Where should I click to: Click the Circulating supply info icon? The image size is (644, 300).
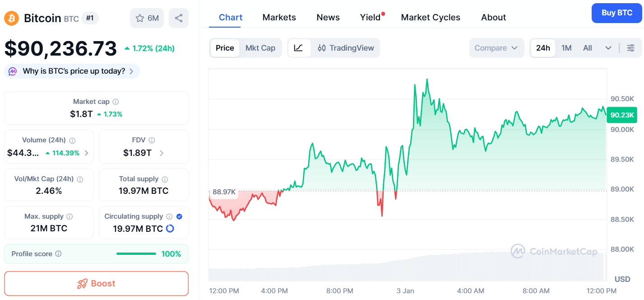[x=169, y=216]
